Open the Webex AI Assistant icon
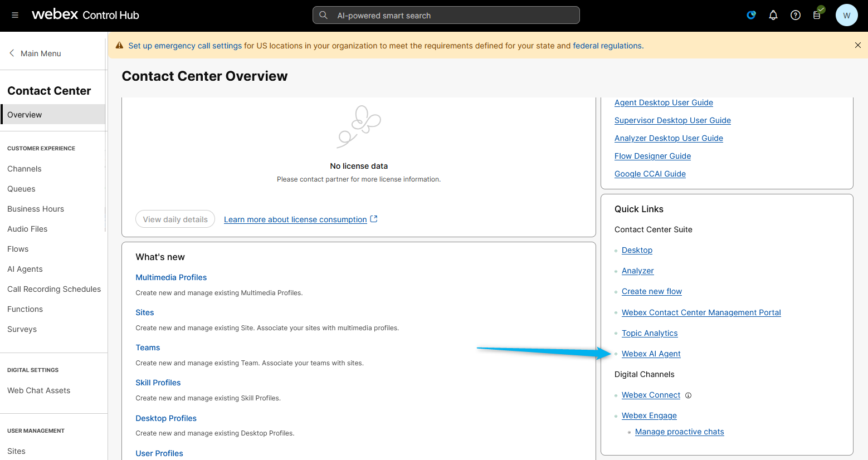Image resolution: width=868 pixels, height=460 pixels. click(751, 15)
